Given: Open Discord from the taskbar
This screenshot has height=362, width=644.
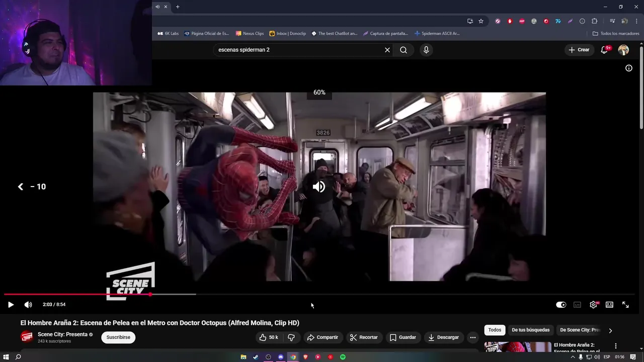Looking at the screenshot, I should 281,357.
